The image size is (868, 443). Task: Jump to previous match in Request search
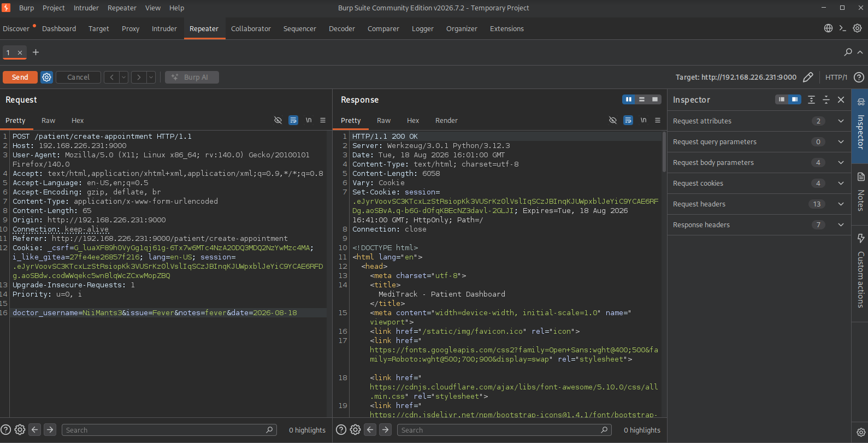[35, 430]
